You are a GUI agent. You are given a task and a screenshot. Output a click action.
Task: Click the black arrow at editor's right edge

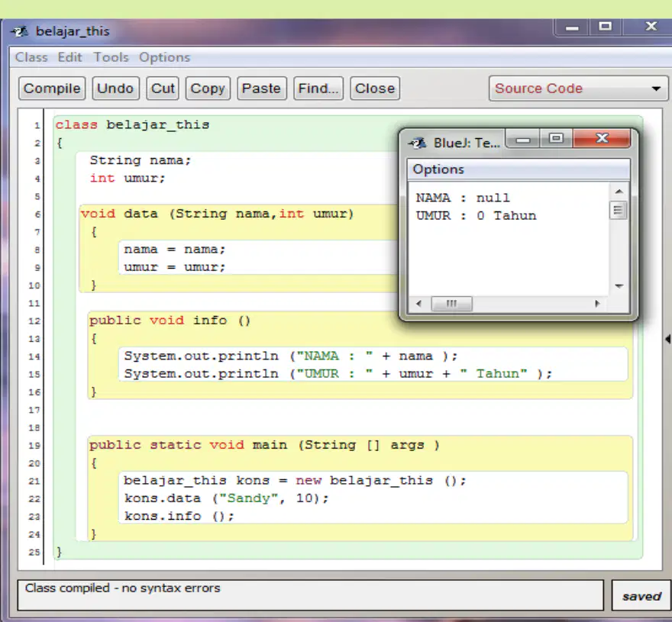tap(667, 339)
